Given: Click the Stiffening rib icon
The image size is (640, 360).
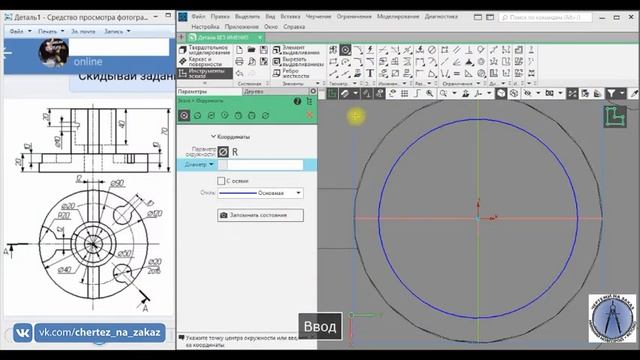Looking at the screenshot, I should [277, 73].
